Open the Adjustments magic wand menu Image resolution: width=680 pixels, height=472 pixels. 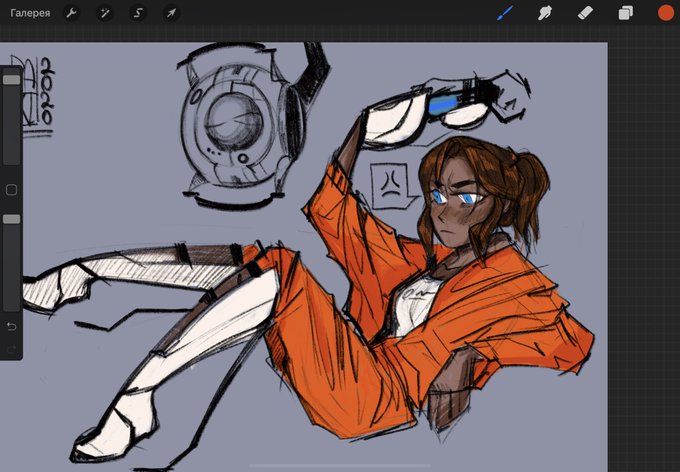click(105, 13)
